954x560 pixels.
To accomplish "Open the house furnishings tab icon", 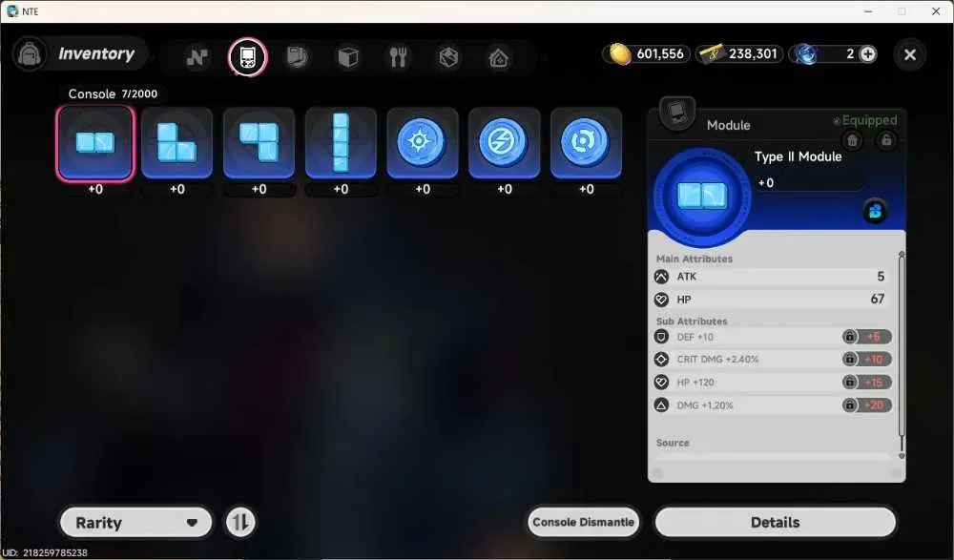I will tap(498, 57).
